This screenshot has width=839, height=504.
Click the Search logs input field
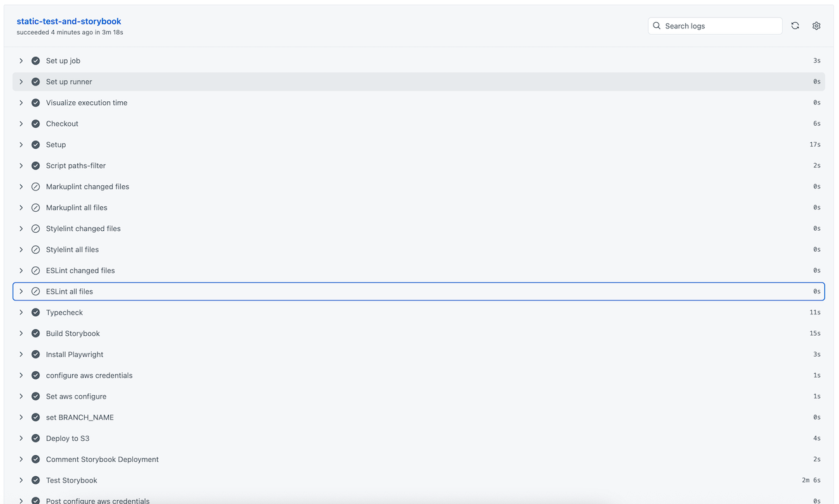point(721,26)
